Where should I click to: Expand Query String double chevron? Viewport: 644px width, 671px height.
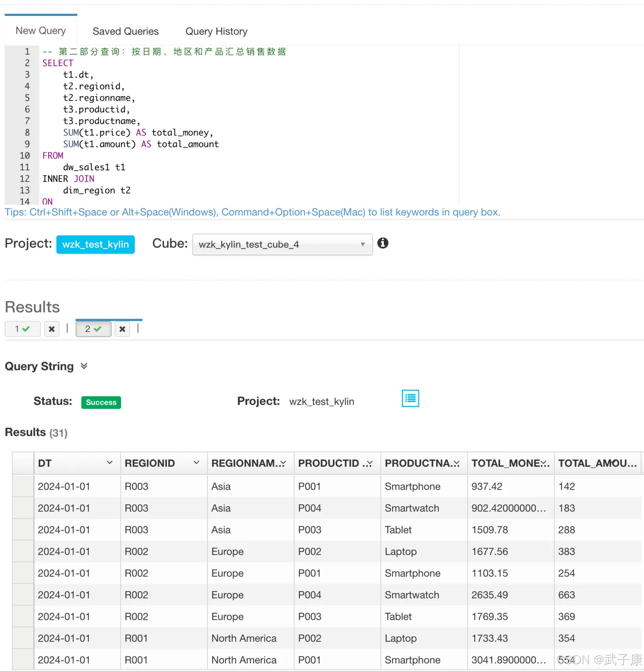pyautogui.click(x=84, y=366)
